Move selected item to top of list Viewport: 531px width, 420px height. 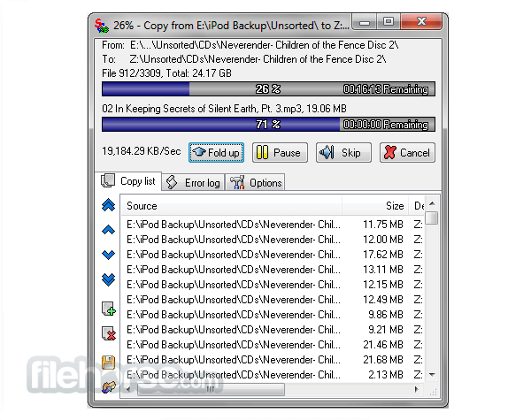click(108, 205)
